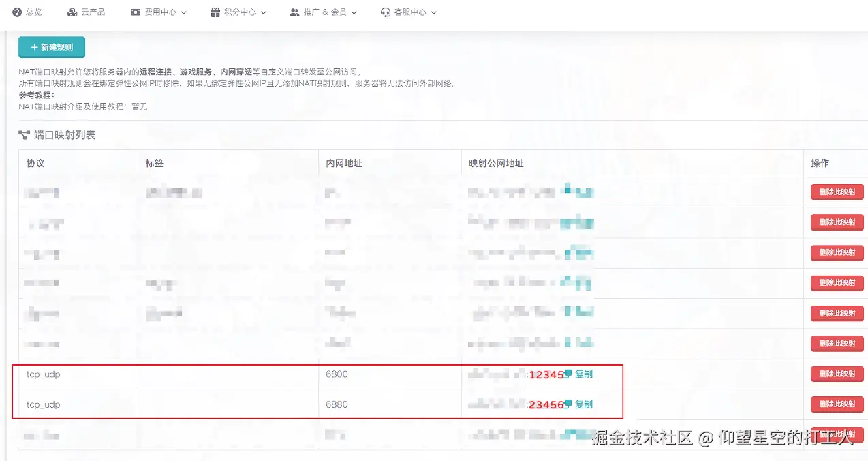This screenshot has width=868, height=461.
Task: Click copy icon beside port 12345
Action: pyautogui.click(x=568, y=373)
